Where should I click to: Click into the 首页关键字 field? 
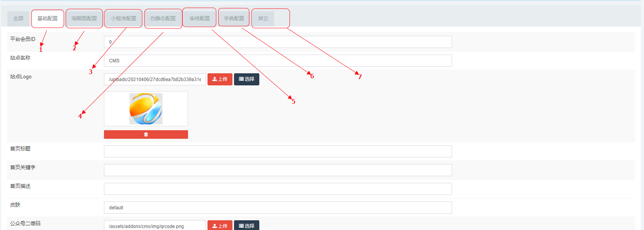(278, 170)
